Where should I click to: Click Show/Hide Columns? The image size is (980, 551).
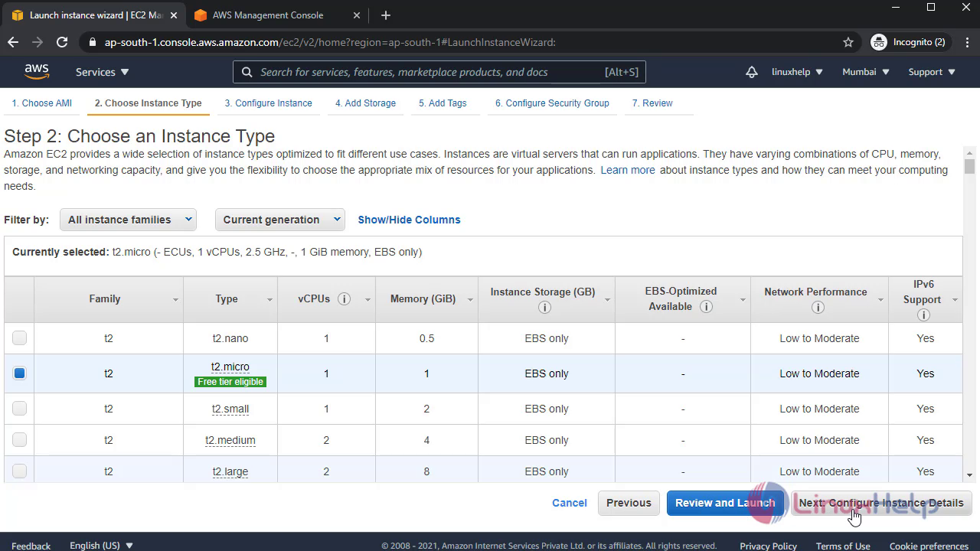click(x=409, y=220)
